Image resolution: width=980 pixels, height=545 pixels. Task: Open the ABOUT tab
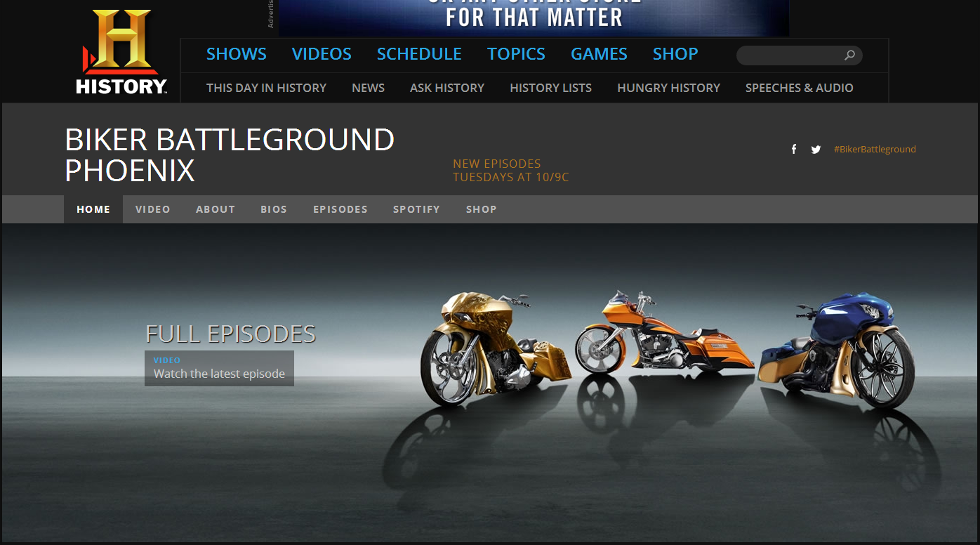click(216, 209)
